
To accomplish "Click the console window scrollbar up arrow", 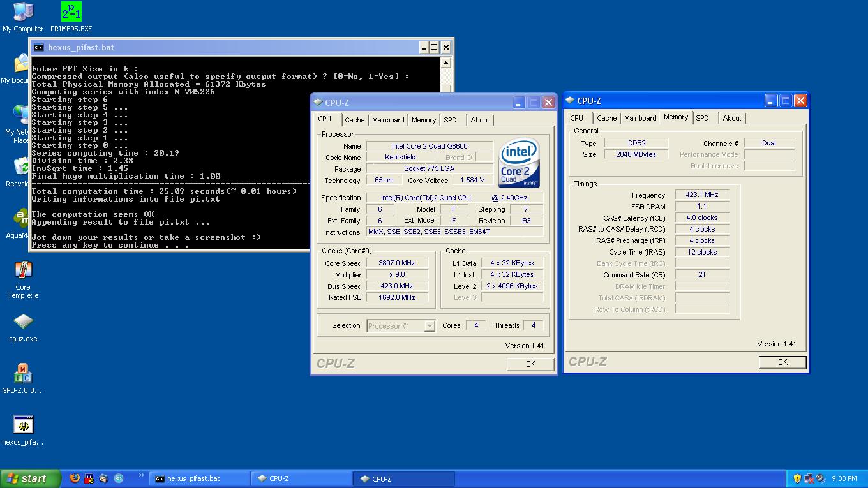I will tap(446, 63).
